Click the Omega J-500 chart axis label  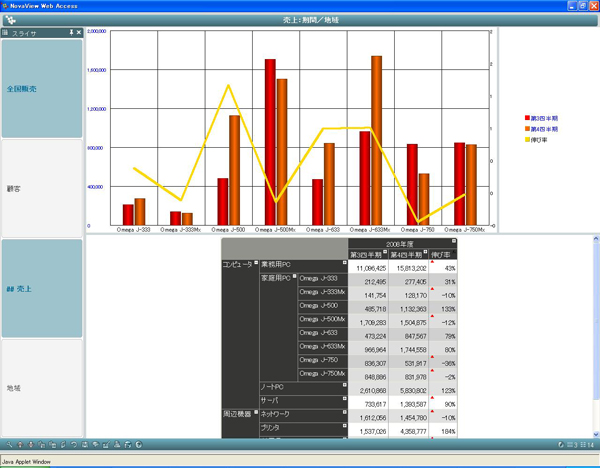228,230
